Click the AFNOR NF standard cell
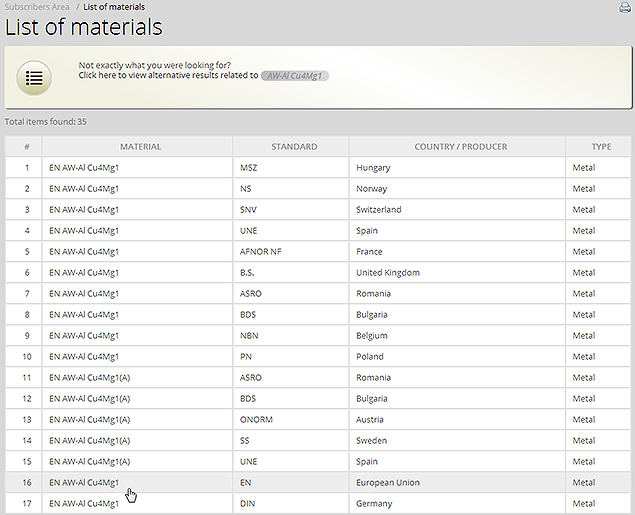Screen dimensions: 635x515 click(291, 252)
